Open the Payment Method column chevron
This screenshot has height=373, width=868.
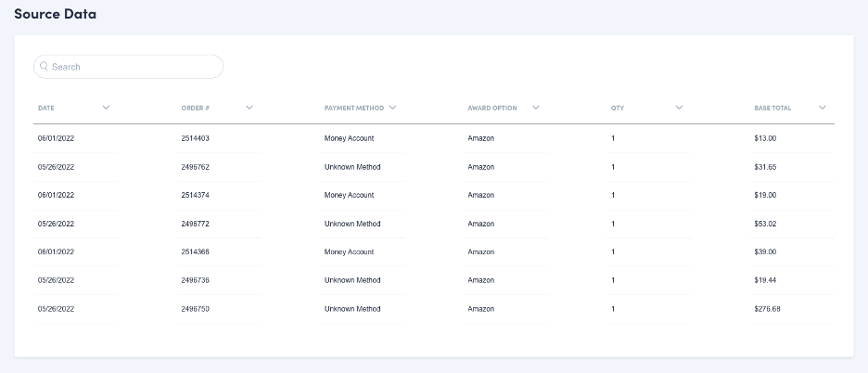393,108
